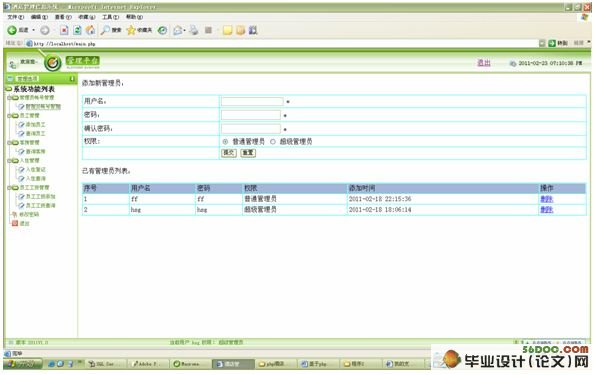
Task: Open the 工具 menu
Action: click(x=110, y=17)
